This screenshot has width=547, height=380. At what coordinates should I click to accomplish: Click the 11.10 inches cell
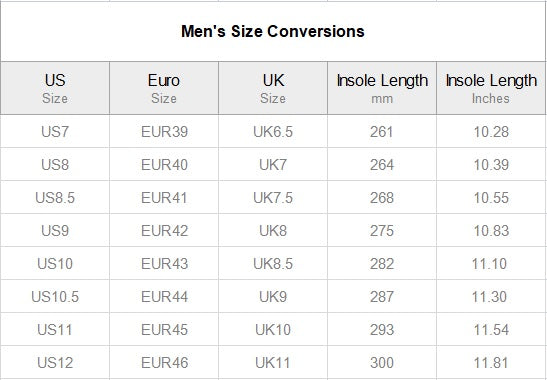pos(491,263)
